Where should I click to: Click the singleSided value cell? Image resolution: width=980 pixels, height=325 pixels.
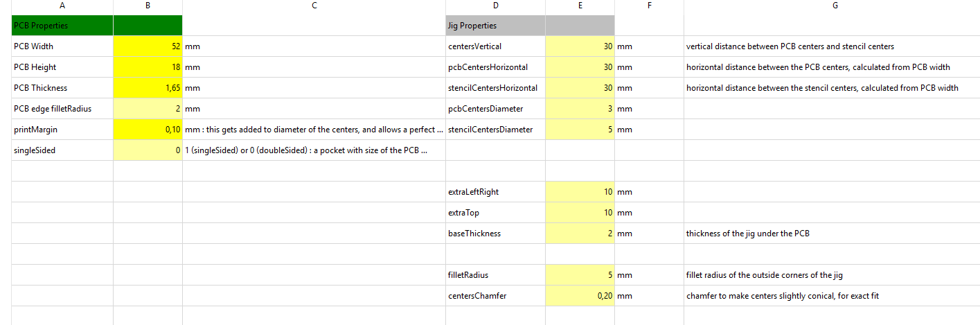148,150
